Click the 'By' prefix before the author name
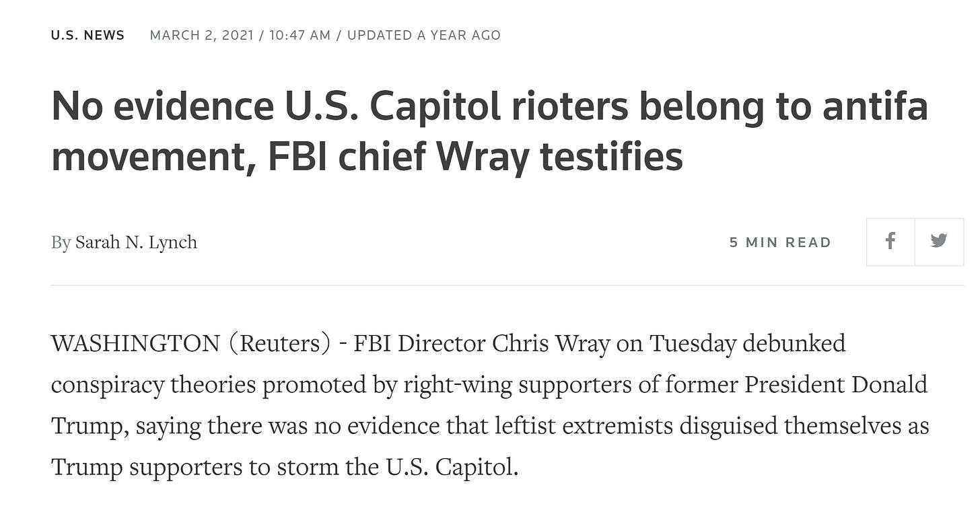 coord(61,242)
